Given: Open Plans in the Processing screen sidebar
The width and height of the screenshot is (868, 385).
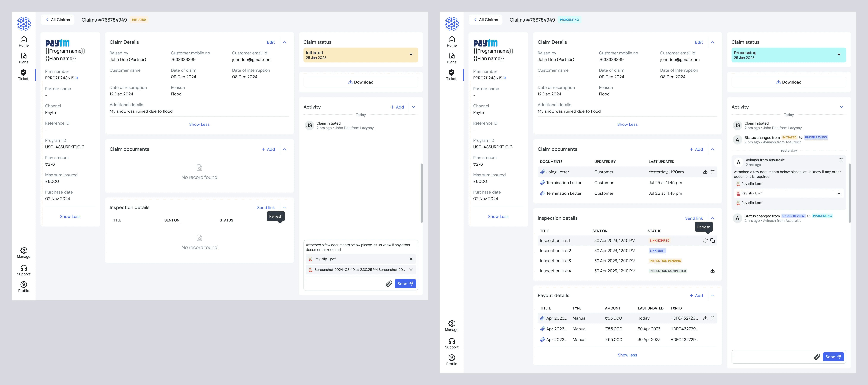Looking at the screenshot, I should (x=452, y=58).
